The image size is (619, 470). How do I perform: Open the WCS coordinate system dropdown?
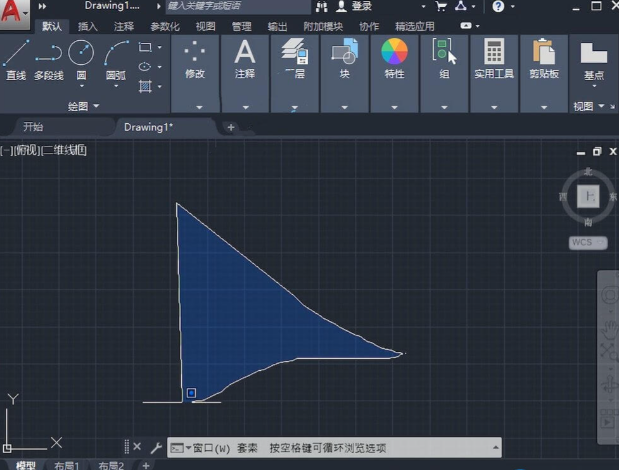(x=588, y=242)
